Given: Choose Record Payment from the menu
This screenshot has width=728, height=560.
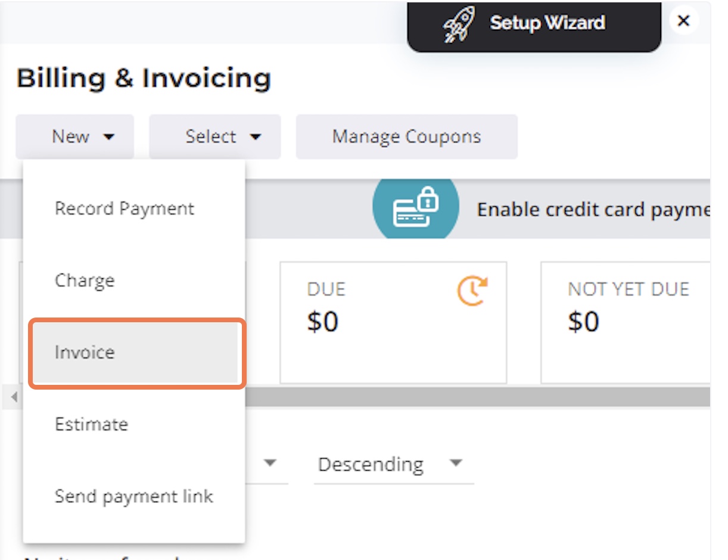Looking at the screenshot, I should (134, 209).
